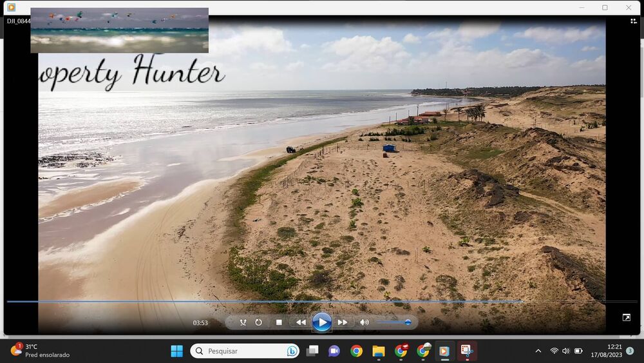The width and height of the screenshot is (644, 363).
Task: Open File Explorer from taskbar
Action: pyautogui.click(x=379, y=351)
